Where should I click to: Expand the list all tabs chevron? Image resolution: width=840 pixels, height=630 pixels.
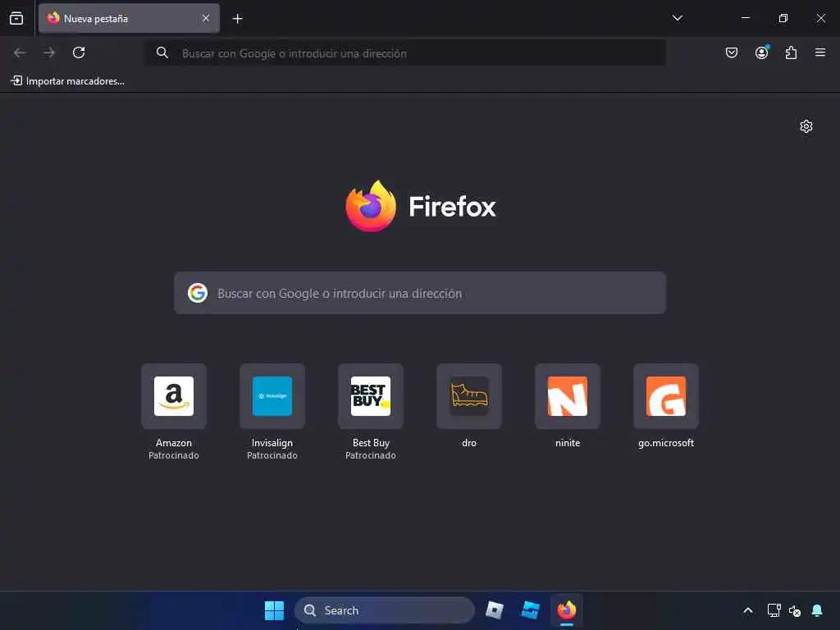[677, 18]
